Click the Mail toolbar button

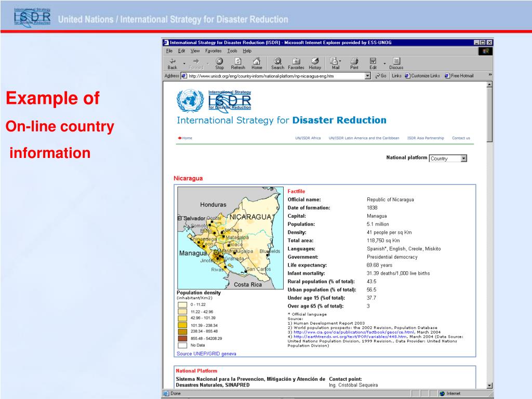point(335,63)
